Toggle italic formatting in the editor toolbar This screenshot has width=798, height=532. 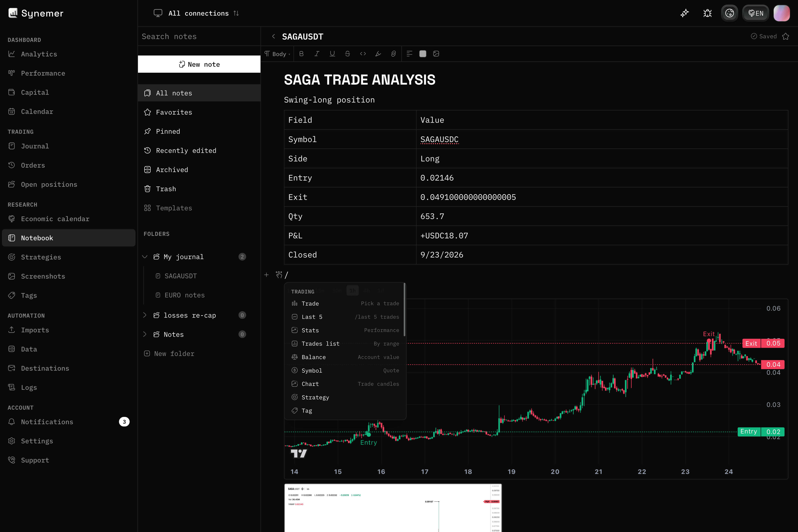[316, 54]
